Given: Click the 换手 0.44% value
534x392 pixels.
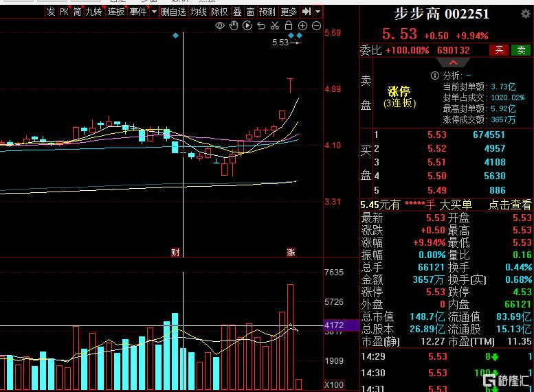Looking at the screenshot, I should point(518,267).
